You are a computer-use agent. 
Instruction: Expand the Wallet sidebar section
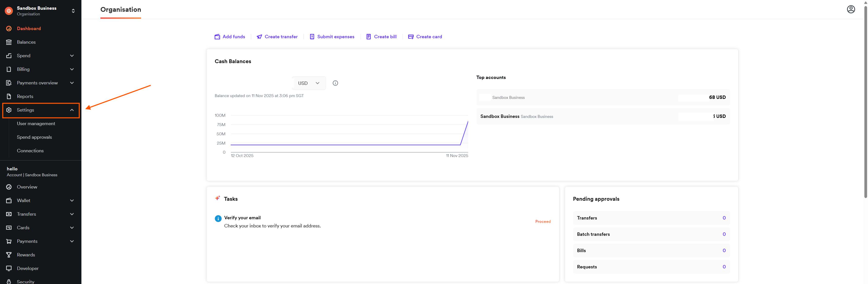[72, 200]
